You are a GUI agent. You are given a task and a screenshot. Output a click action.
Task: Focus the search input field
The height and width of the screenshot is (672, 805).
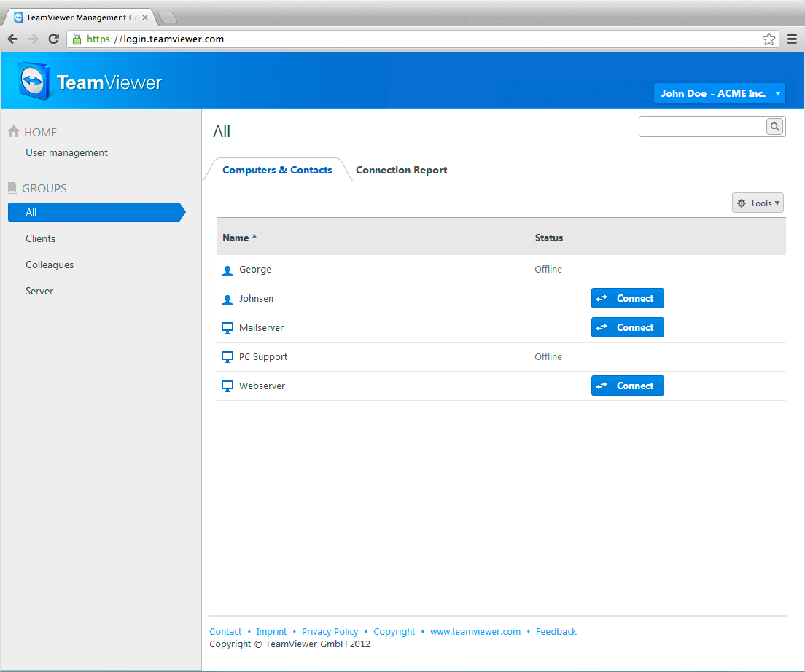pos(702,126)
